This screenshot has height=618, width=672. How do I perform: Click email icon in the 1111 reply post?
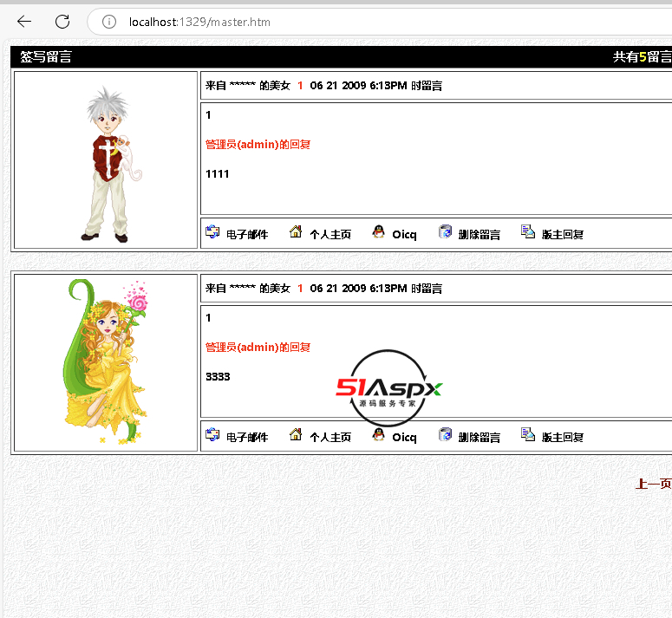tap(212, 231)
